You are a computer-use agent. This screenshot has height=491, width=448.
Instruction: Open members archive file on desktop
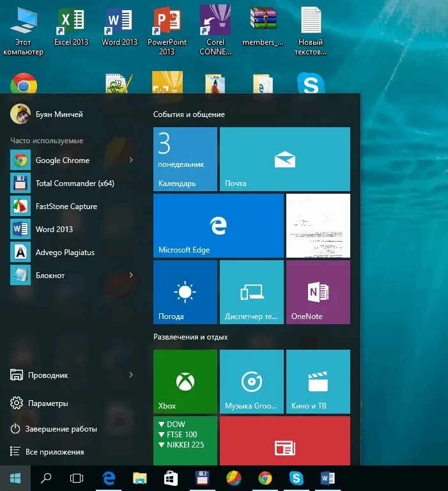coord(263,27)
